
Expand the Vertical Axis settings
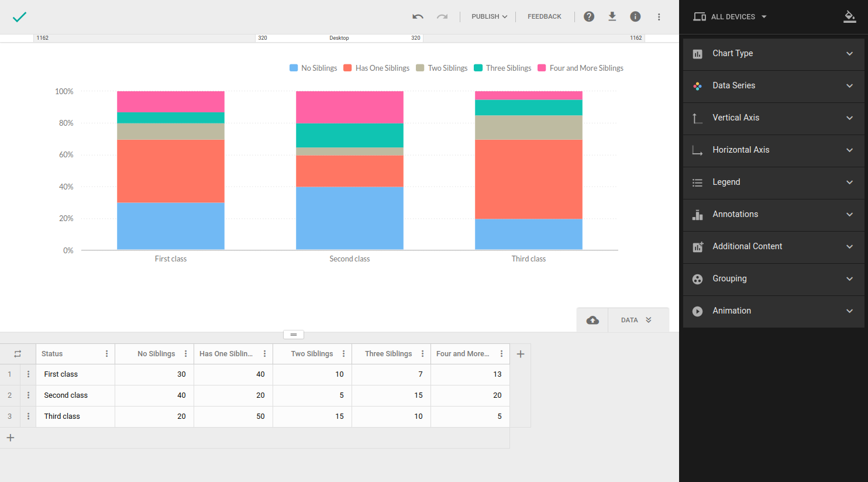[x=773, y=118]
